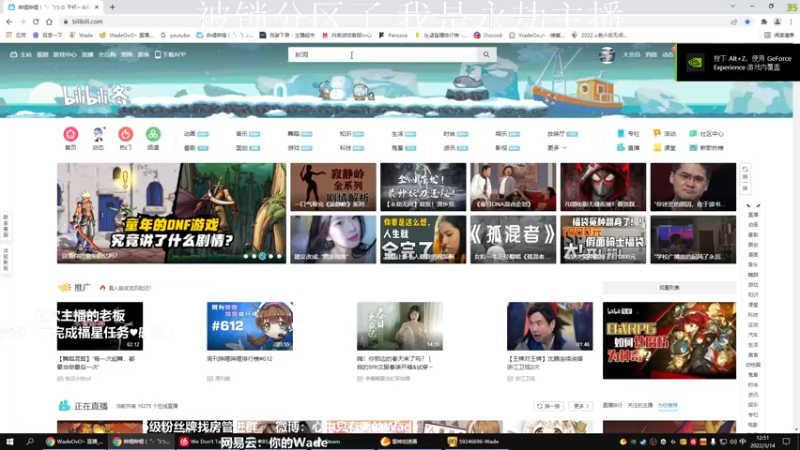
Task: Open the Discord bookmark
Action: coord(488,35)
